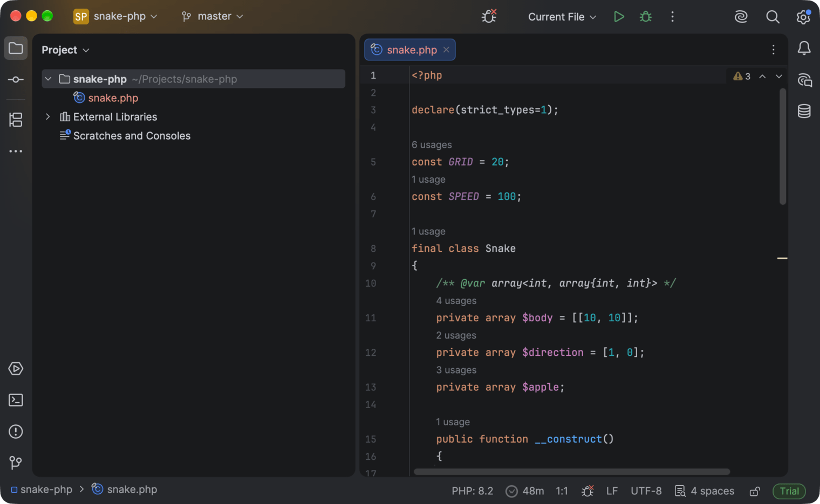
Task: Open the 4 spaces indent settings
Action: coord(705,491)
